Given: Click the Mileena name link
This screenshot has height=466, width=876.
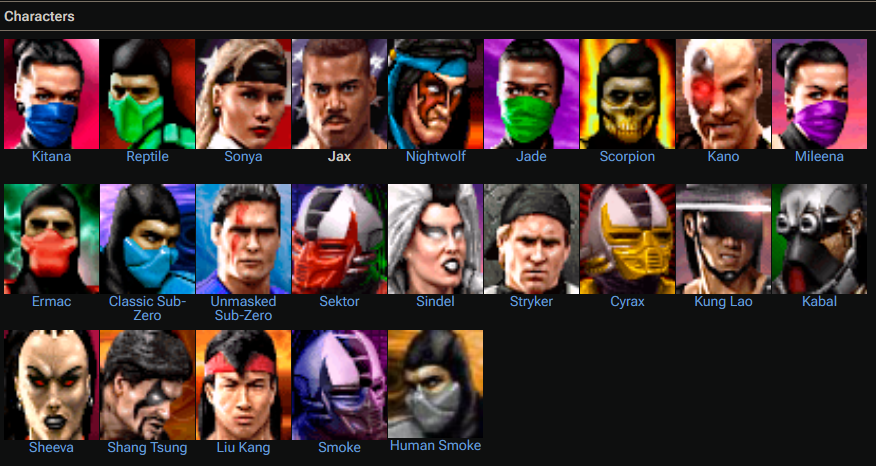Looking at the screenshot, I should 819,156.
